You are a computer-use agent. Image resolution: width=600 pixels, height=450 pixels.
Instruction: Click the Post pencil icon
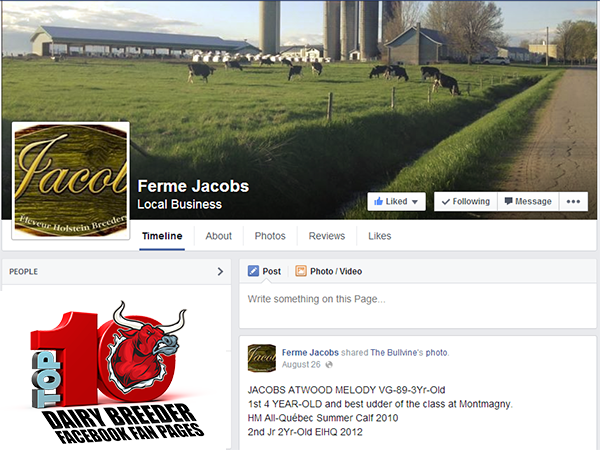pos(253,271)
